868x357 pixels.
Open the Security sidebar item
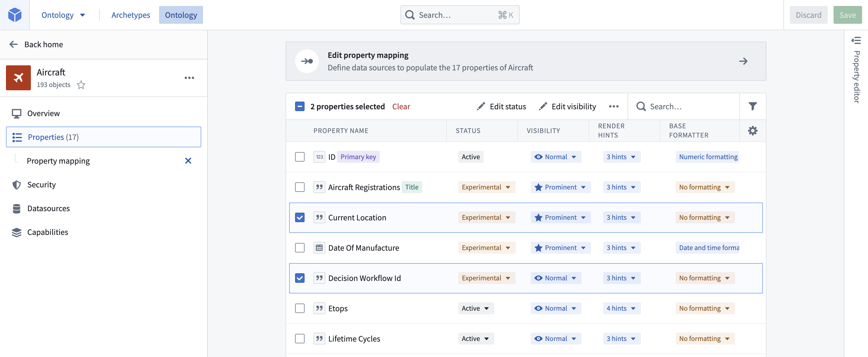tap(103, 184)
